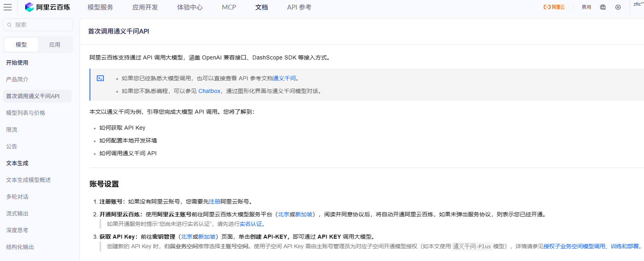Image resolution: width=644 pixels, height=261 pixels.
Task: Click the 如何获取 API Key bullet
Action: click(x=122, y=128)
